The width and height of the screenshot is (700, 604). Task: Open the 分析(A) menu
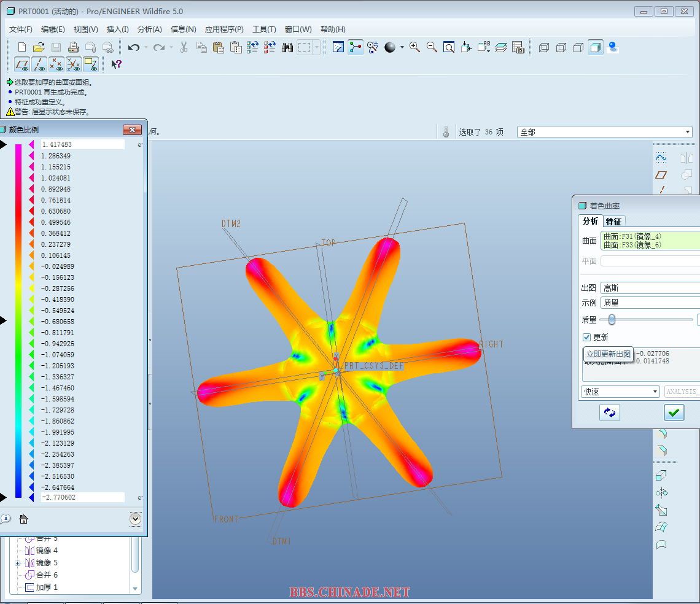coord(149,29)
